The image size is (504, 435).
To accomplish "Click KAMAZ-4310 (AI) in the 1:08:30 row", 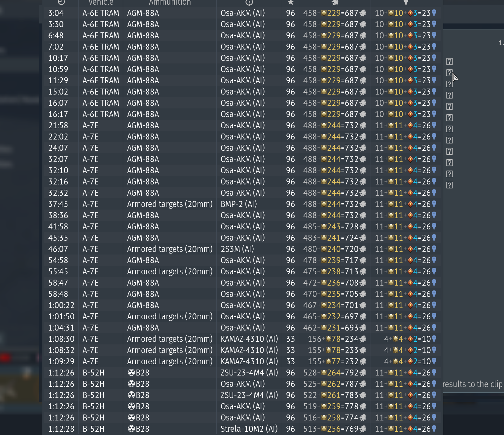I will click(249, 339).
